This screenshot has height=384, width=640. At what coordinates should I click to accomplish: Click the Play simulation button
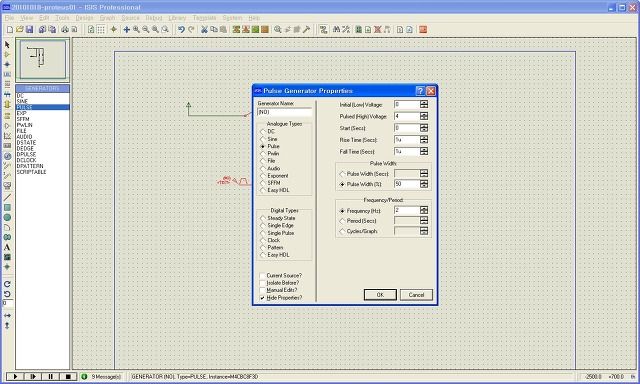point(15,376)
